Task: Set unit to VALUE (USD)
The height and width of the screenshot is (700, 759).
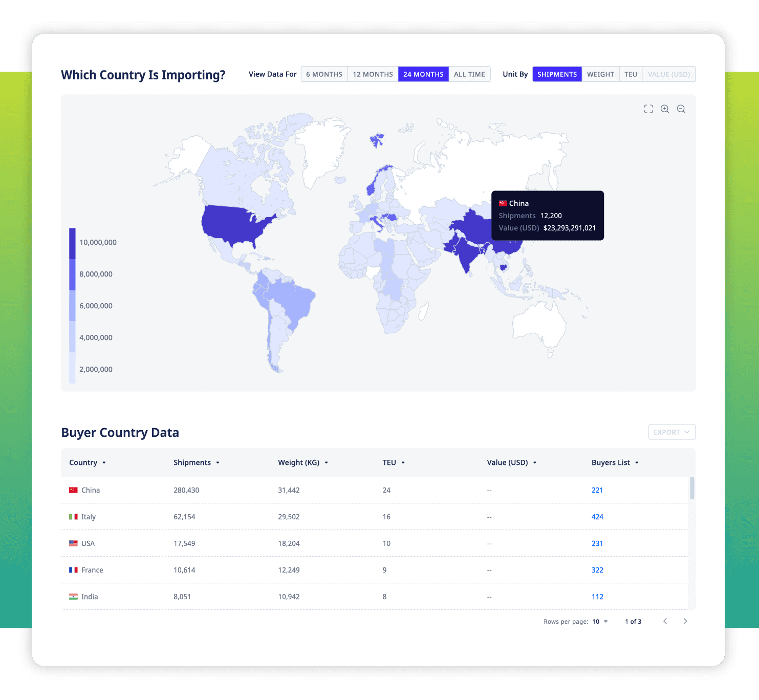Action: (x=669, y=74)
